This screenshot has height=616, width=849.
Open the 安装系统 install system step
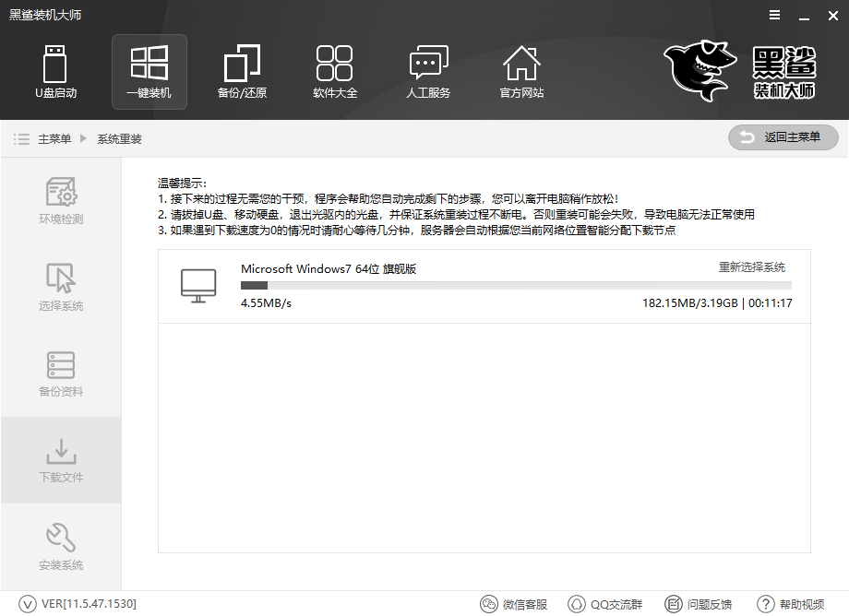[60, 546]
